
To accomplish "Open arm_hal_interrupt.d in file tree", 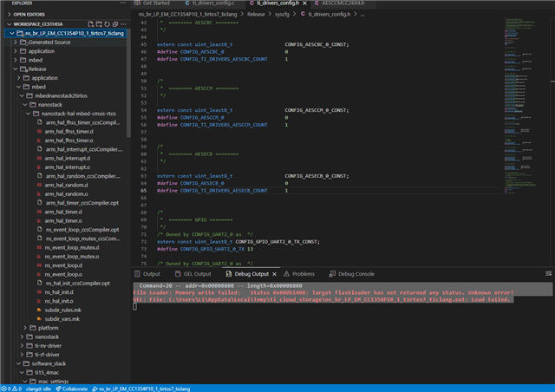I will [67, 159].
